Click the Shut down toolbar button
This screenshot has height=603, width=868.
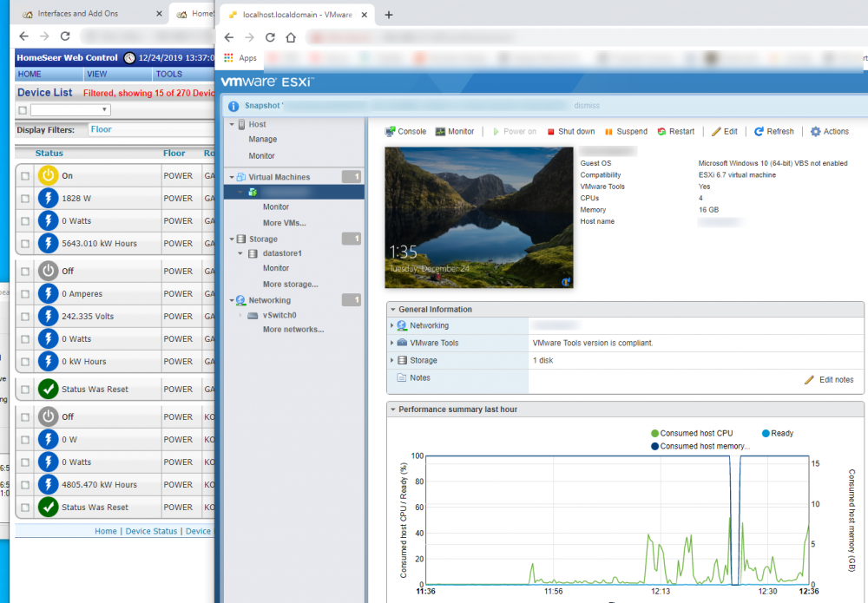[570, 132]
